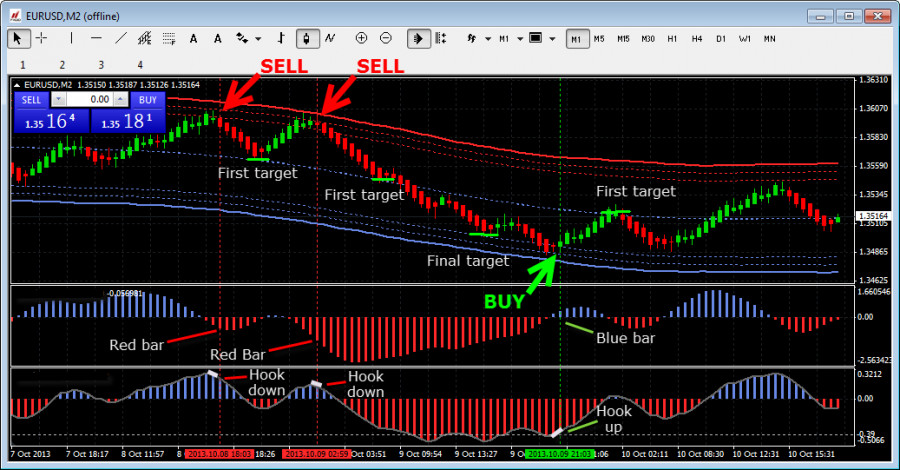Switch to the H1 timeframe
Image resolution: width=900 pixels, height=470 pixels.
click(x=672, y=39)
